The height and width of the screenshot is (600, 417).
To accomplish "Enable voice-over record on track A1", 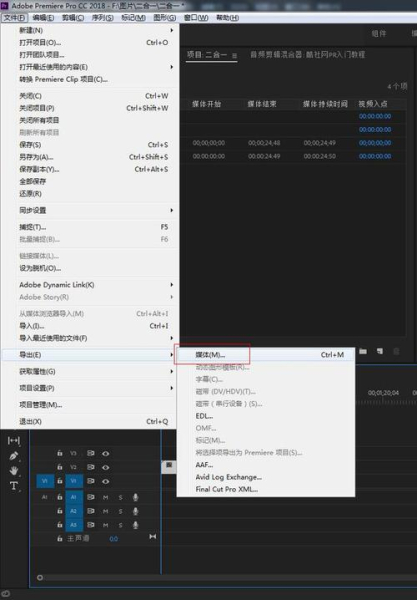I will (x=135, y=497).
